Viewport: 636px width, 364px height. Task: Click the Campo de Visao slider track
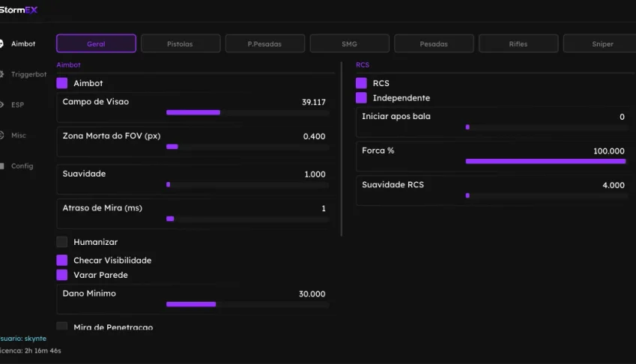(247, 112)
